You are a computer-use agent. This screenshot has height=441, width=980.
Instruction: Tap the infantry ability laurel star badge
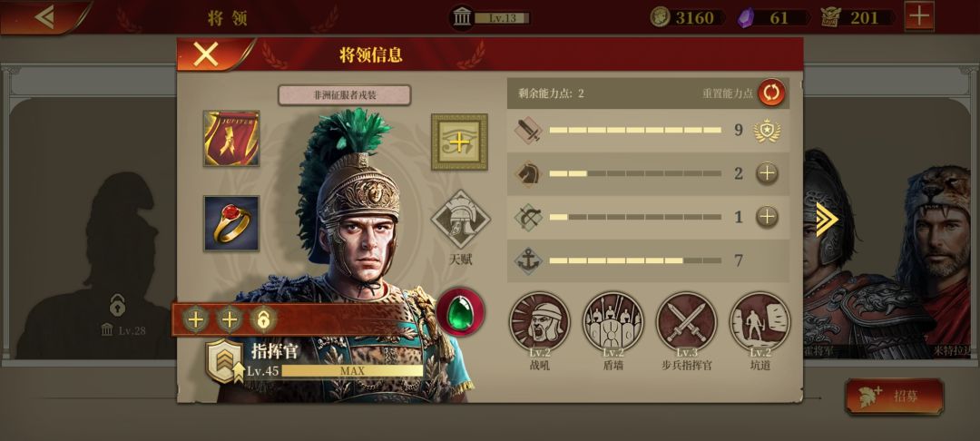(x=767, y=131)
